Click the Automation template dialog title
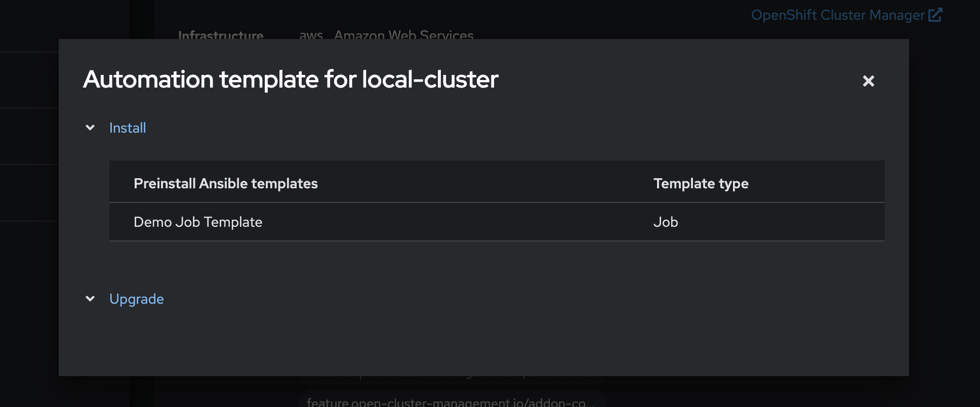Viewport: 980px width, 407px height. coord(291,79)
